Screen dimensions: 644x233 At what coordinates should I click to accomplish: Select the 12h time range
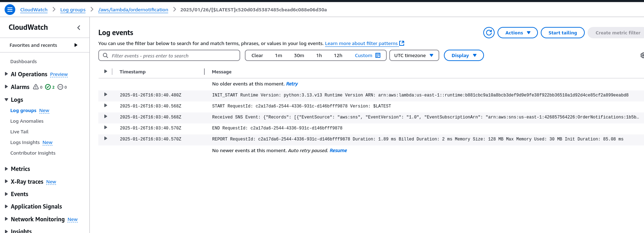(x=338, y=55)
